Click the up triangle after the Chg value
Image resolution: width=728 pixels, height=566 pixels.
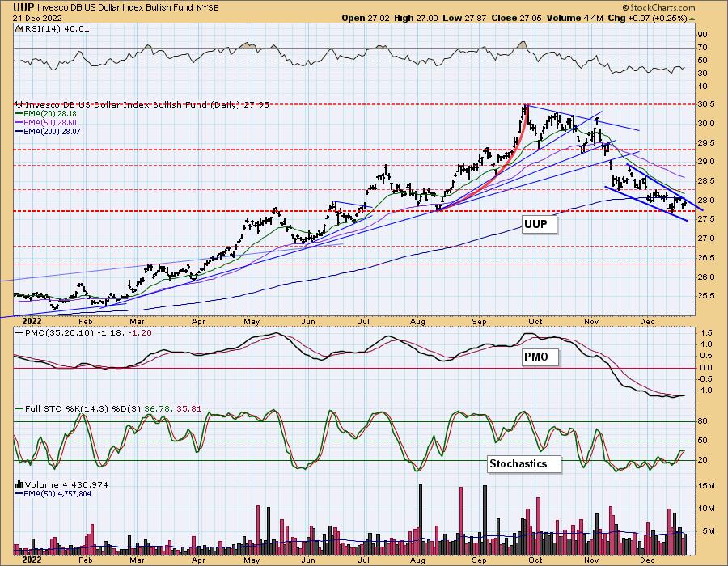pos(692,19)
